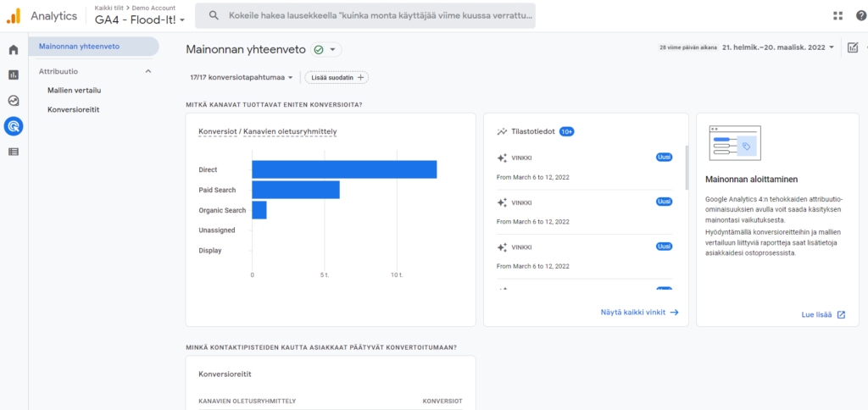Click the Uusi badge on third VINKKI
This screenshot has height=410, width=868.
(x=665, y=247)
